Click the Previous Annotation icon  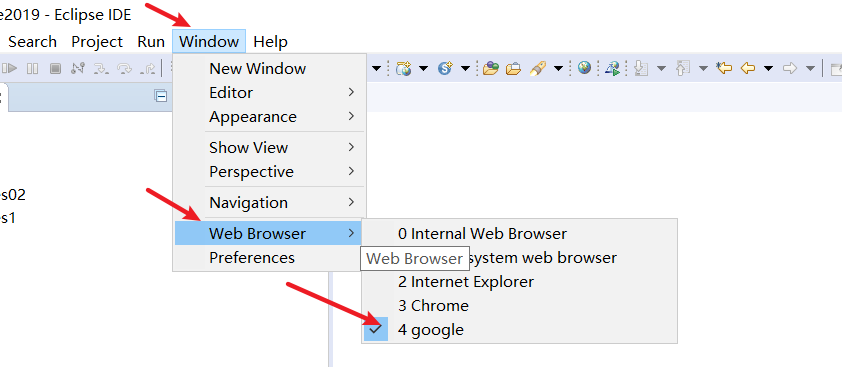tap(682, 68)
